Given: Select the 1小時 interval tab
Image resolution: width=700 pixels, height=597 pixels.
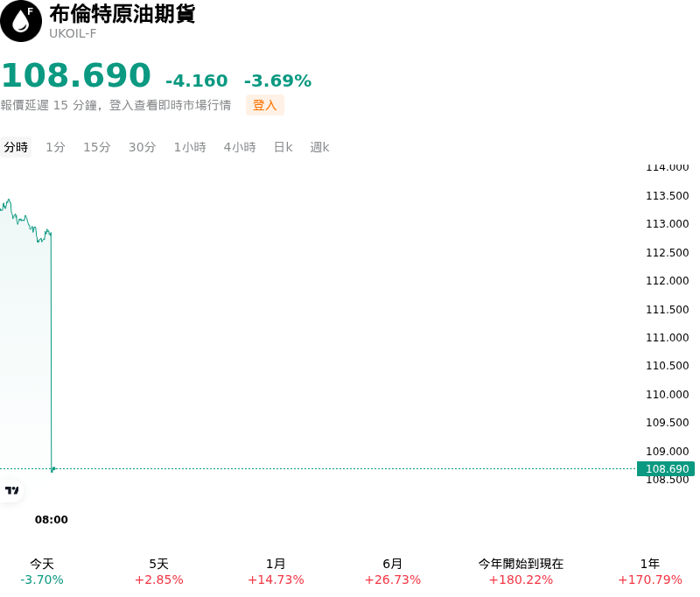Looking at the screenshot, I should pos(190,147).
